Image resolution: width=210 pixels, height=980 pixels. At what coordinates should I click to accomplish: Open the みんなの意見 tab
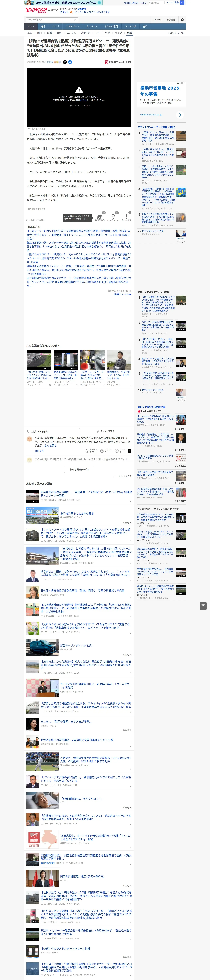click(111, 27)
